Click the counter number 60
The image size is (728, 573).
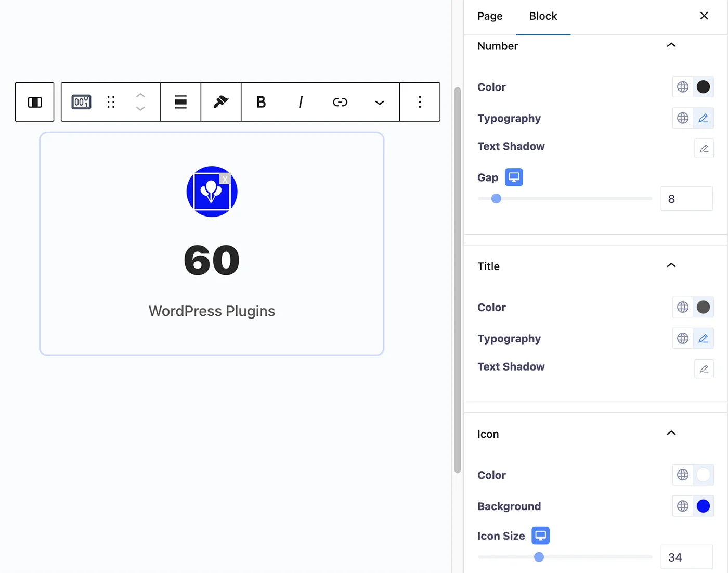[x=212, y=260]
